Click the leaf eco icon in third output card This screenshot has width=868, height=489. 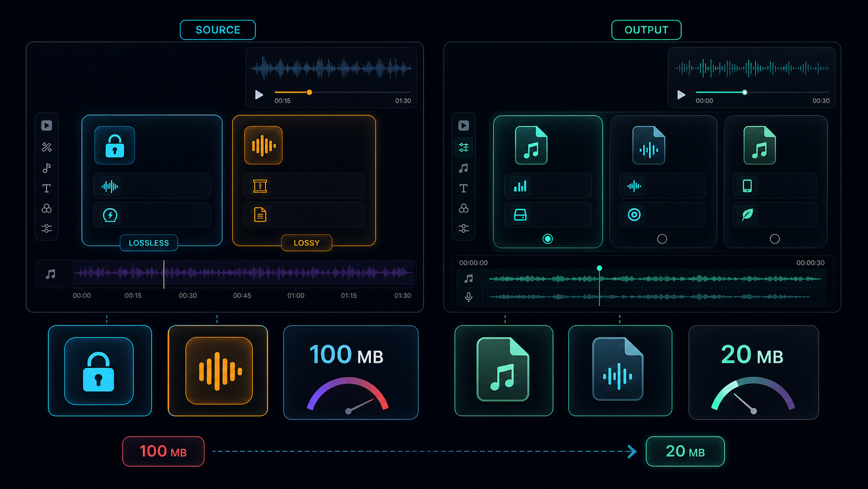748,215
